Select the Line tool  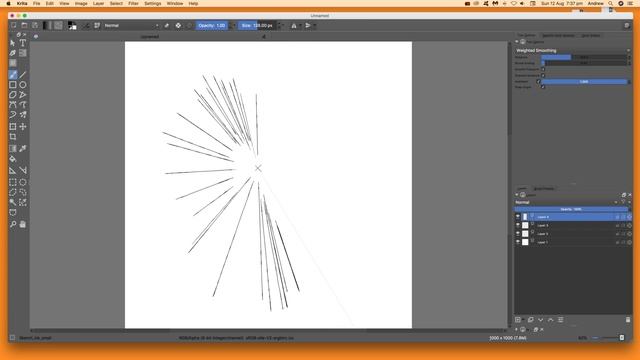23,75
